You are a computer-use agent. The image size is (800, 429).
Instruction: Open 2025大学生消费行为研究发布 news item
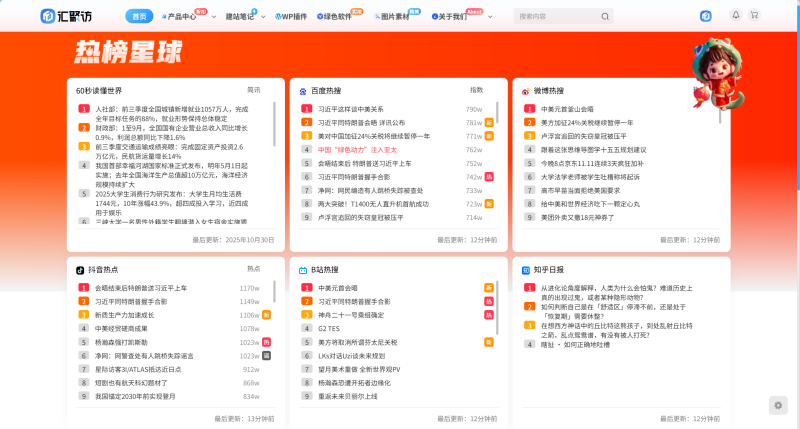(x=171, y=203)
